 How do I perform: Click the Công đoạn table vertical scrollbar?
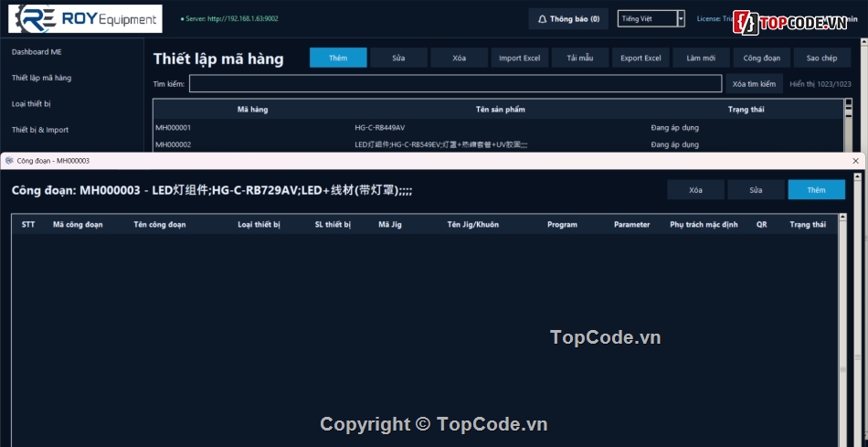[x=842, y=330]
